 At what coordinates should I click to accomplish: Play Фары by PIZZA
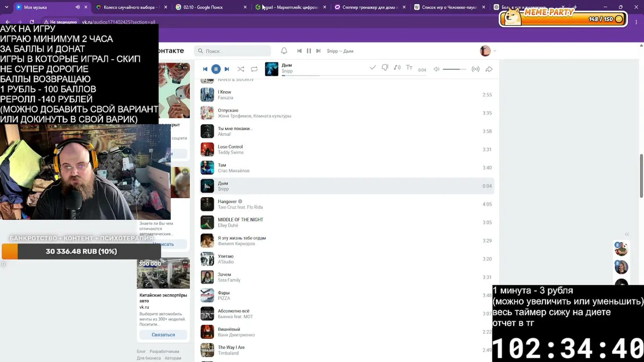[x=347, y=295]
